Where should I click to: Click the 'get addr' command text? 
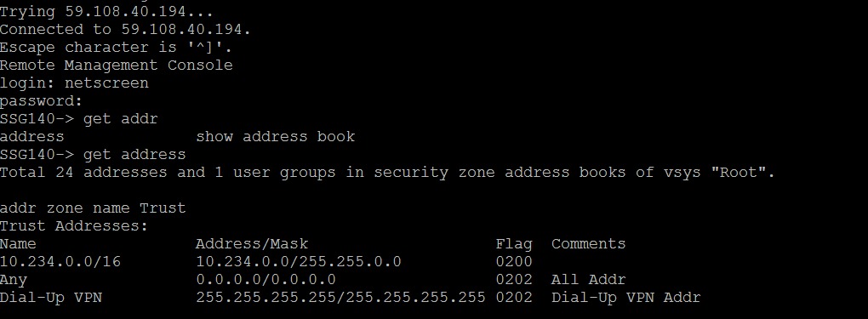coord(121,119)
